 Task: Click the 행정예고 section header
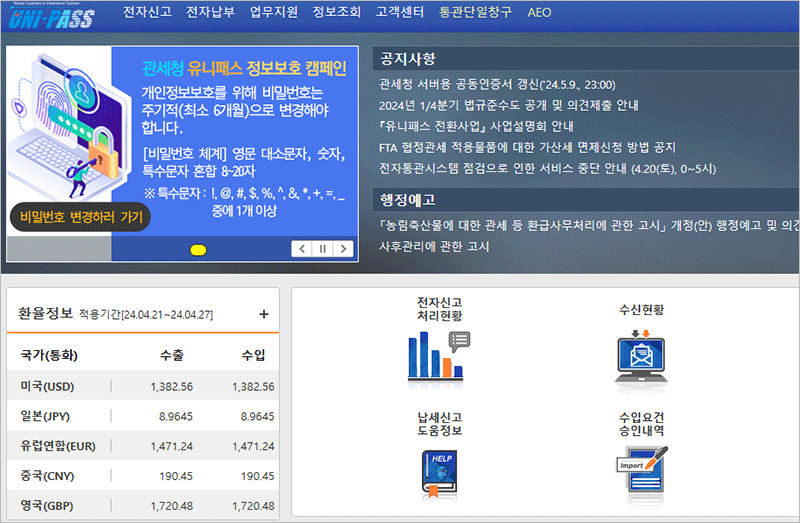[408, 200]
